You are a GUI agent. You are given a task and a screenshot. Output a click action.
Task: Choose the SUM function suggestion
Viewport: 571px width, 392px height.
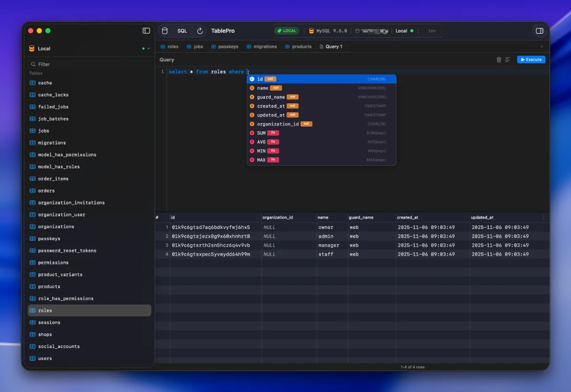click(261, 133)
